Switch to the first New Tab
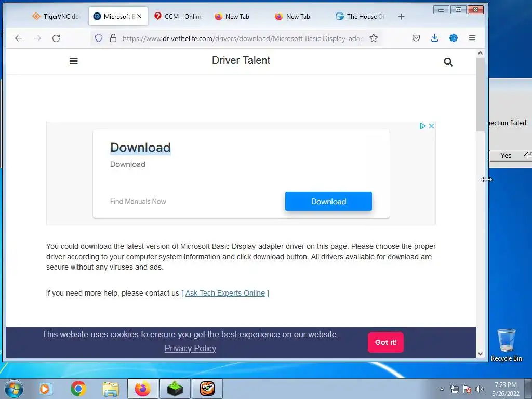 tap(237, 16)
